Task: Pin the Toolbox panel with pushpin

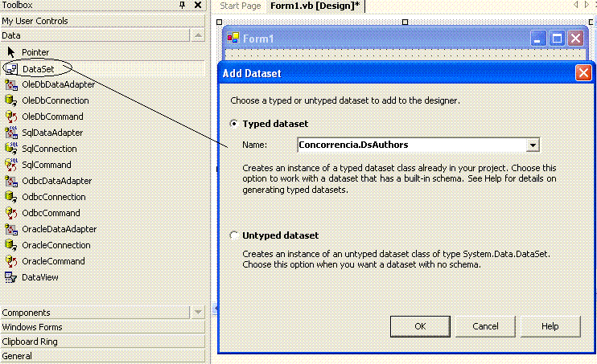Action: pos(182,6)
